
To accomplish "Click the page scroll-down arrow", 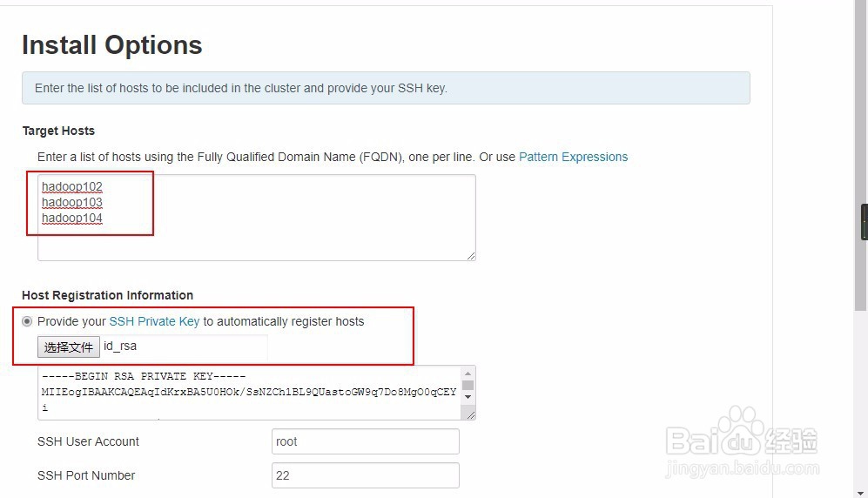I will (860, 492).
